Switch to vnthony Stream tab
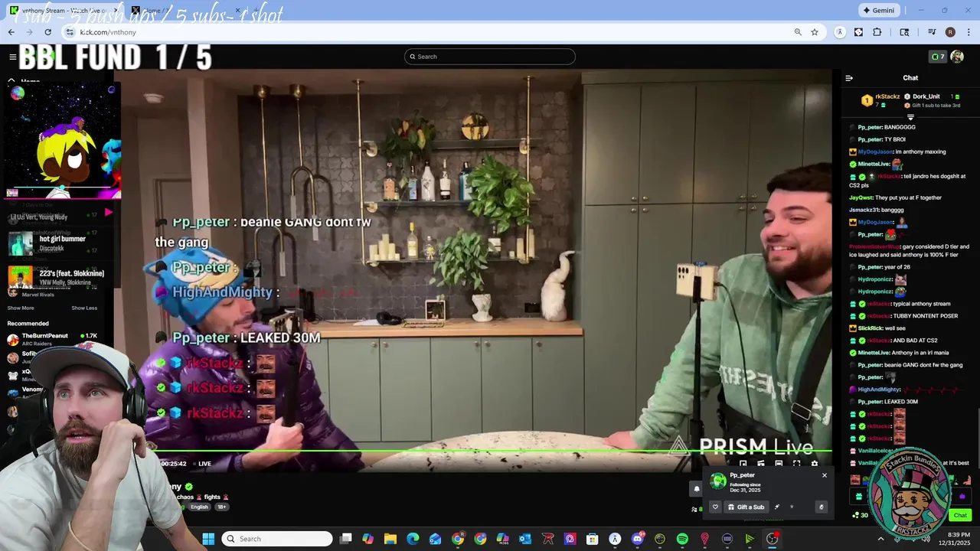 (64, 10)
